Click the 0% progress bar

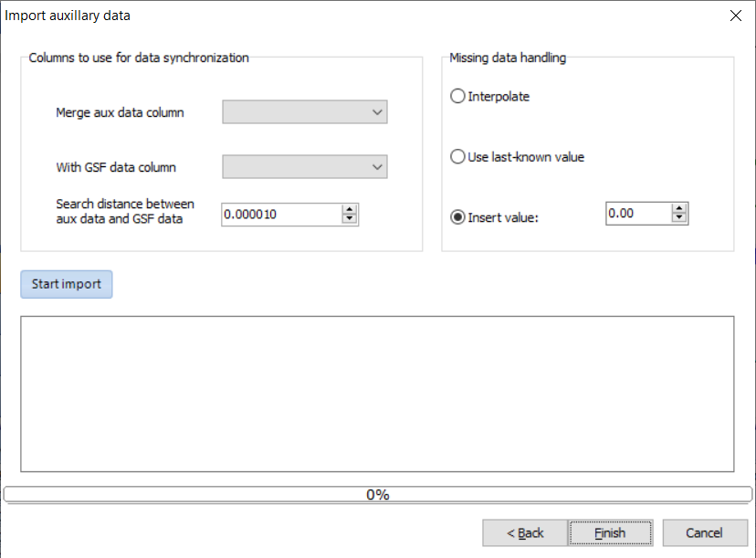tap(378, 494)
